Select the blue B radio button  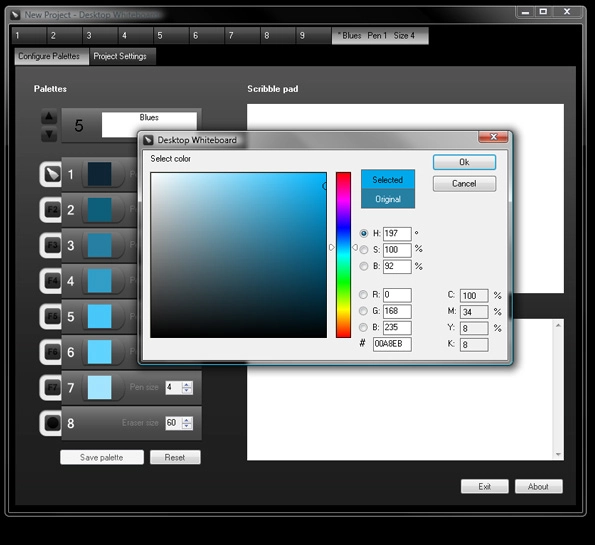pos(363,327)
